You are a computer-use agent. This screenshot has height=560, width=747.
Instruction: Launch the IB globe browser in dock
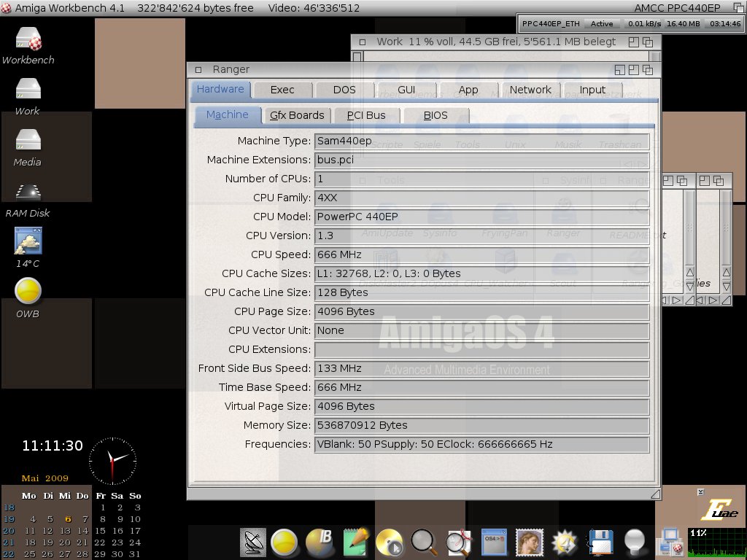319,542
